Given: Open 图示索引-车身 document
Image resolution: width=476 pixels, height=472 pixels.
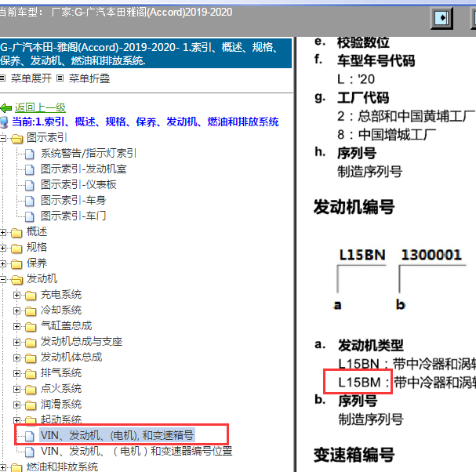Looking at the screenshot, I should [74, 201].
